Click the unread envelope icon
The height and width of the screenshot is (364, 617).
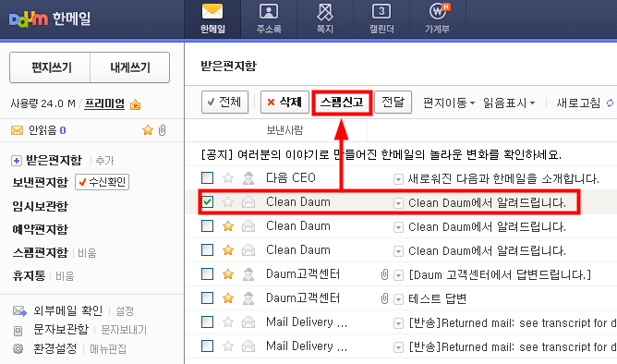click(x=17, y=130)
